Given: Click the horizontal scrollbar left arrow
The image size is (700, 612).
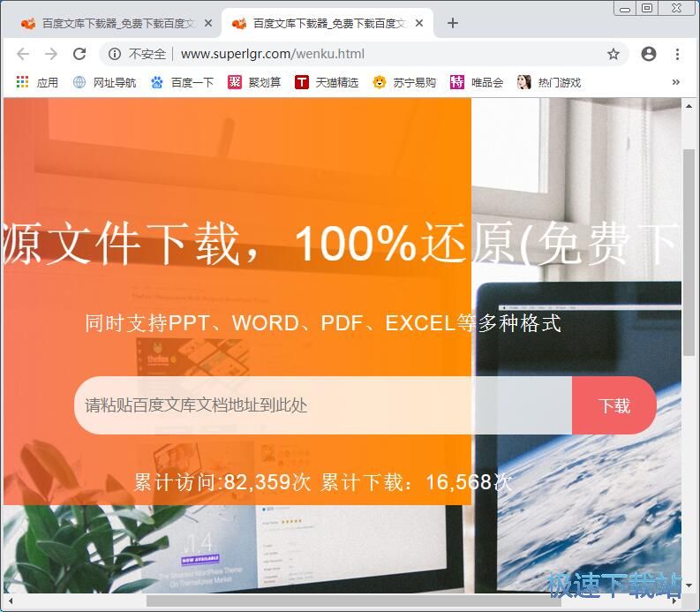Looking at the screenshot, I should tap(11, 601).
